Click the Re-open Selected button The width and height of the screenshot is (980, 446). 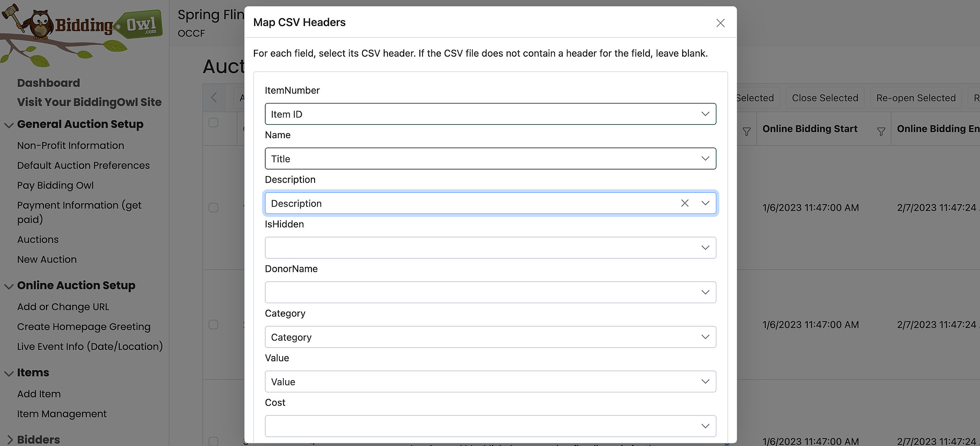916,98
